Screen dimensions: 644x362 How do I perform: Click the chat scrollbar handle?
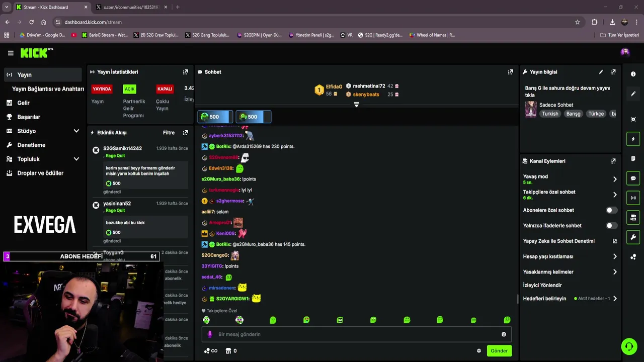518,299
